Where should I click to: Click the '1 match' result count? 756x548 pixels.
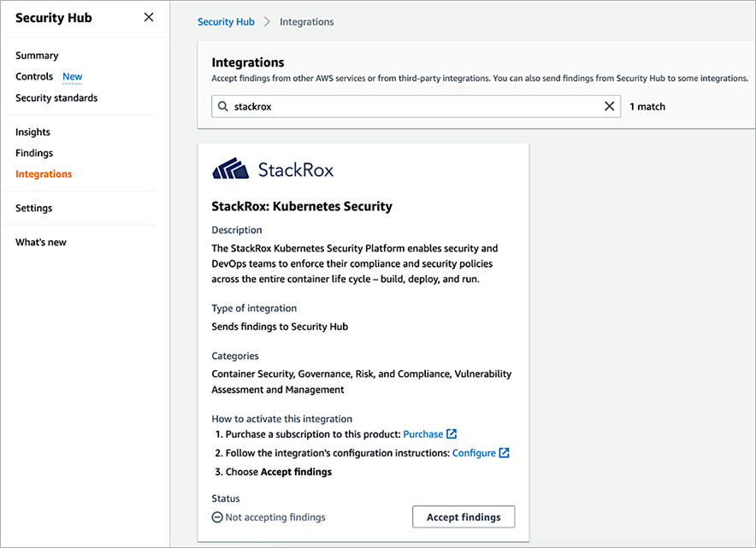(x=647, y=107)
